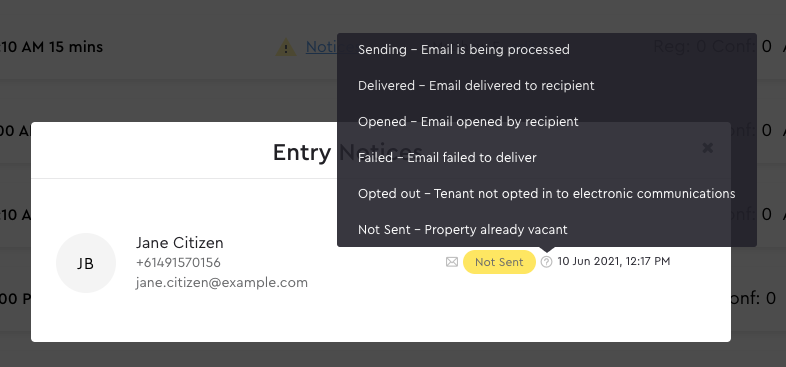Click the help question mark icon

(546, 262)
